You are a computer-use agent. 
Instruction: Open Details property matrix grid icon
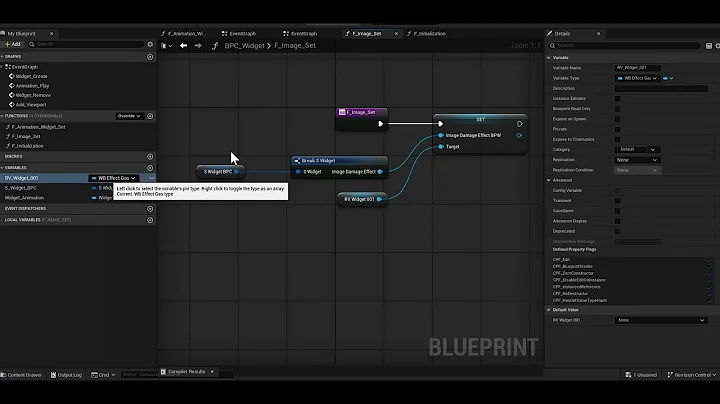pyautogui.click(x=709, y=46)
